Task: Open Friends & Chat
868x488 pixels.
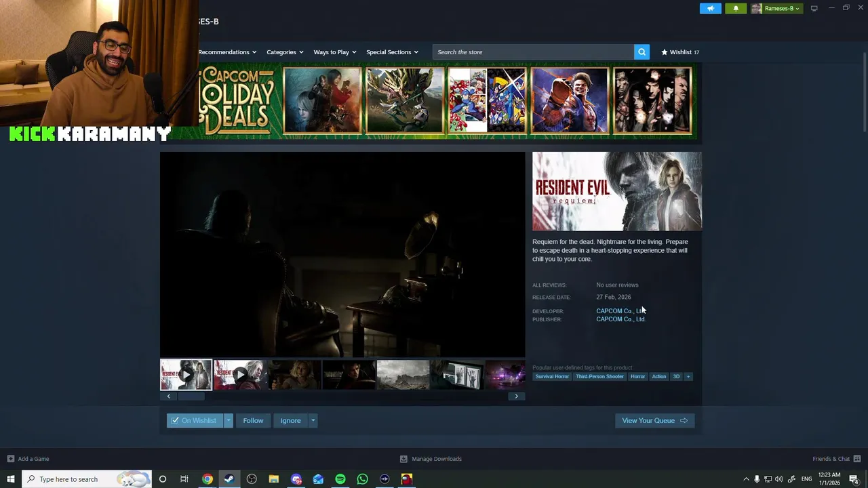Action: click(x=836, y=459)
